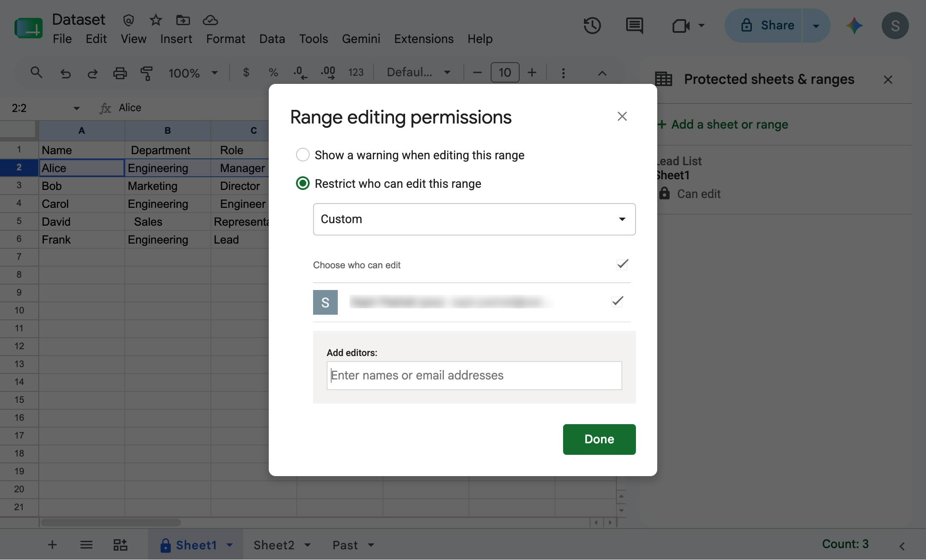The image size is (926, 560).
Task: Click the green Done button
Action: click(x=599, y=439)
